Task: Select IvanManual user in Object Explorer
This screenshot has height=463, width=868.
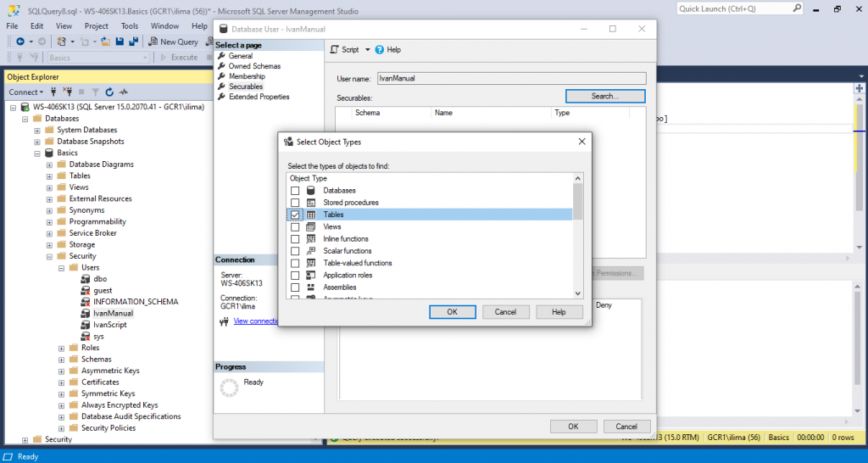Action: 113,313
